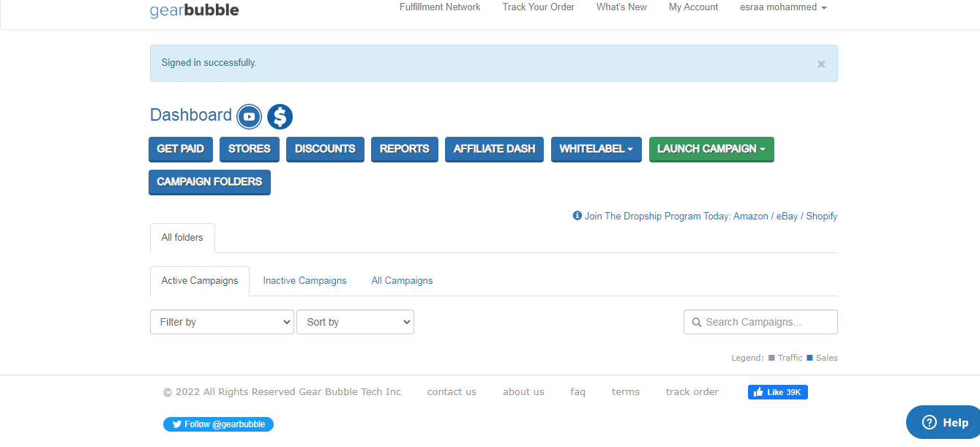The image size is (980, 447).
Task: Open the Sort by select box
Action: pos(355,322)
